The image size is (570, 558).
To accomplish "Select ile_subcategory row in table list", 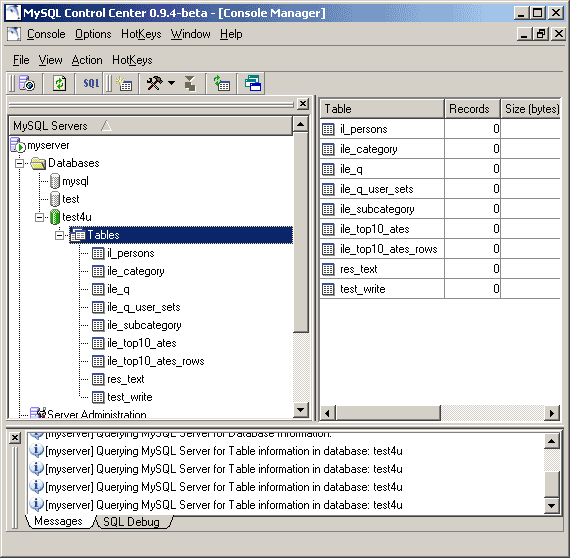I will tap(440, 209).
